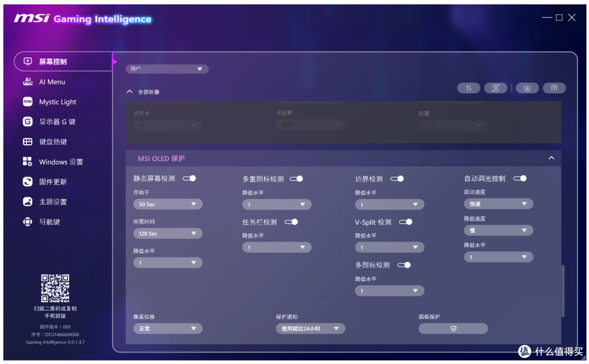
Task: Click 全部折叠 to collapse all
Action: [148, 92]
